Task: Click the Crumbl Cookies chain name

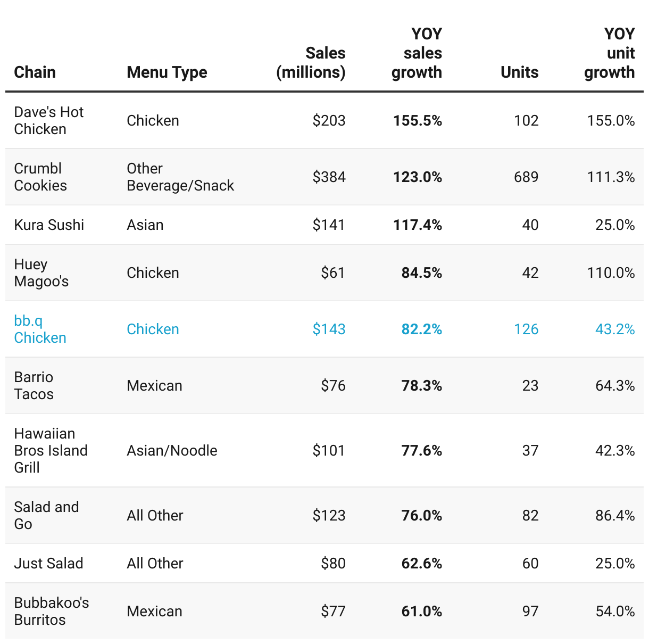Action: point(40,177)
